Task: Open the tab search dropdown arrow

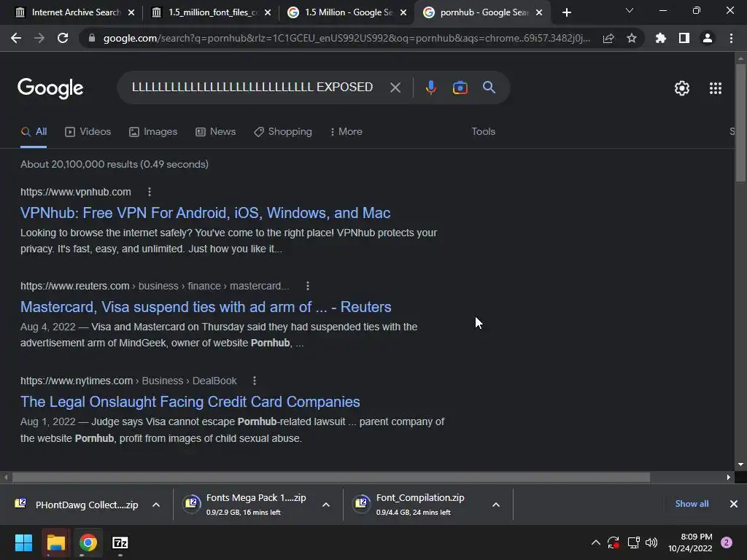Action: (630, 10)
